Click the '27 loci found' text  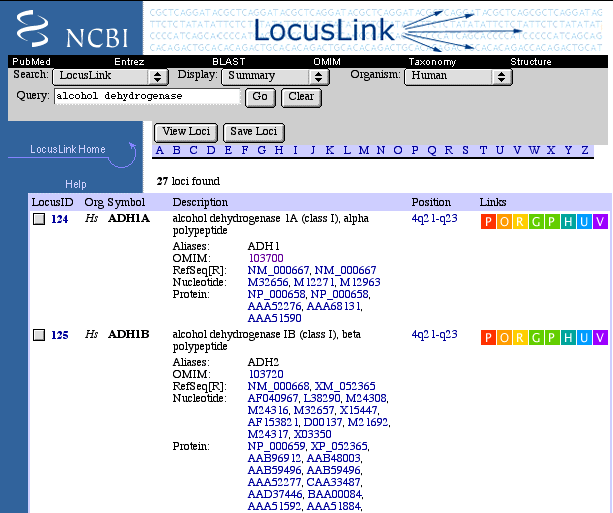pyautogui.click(x=188, y=181)
